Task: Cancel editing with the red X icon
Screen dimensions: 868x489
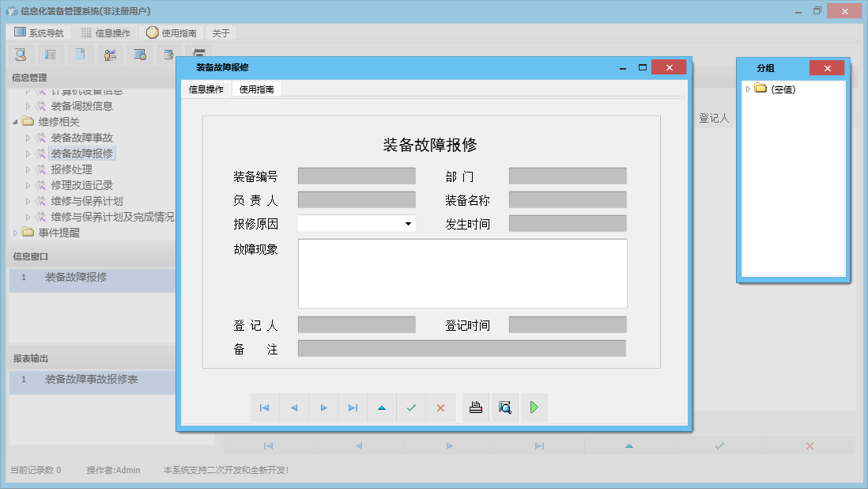Action: pyautogui.click(x=440, y=407)
